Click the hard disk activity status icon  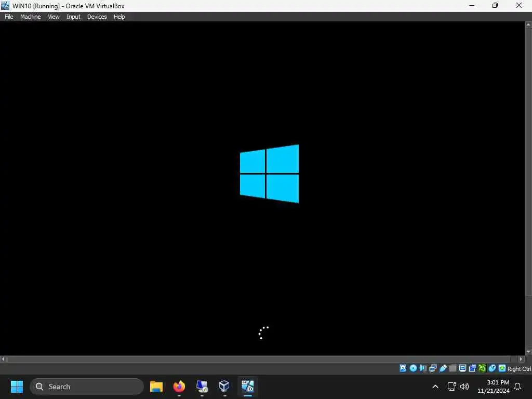click(x=403, y=368)
